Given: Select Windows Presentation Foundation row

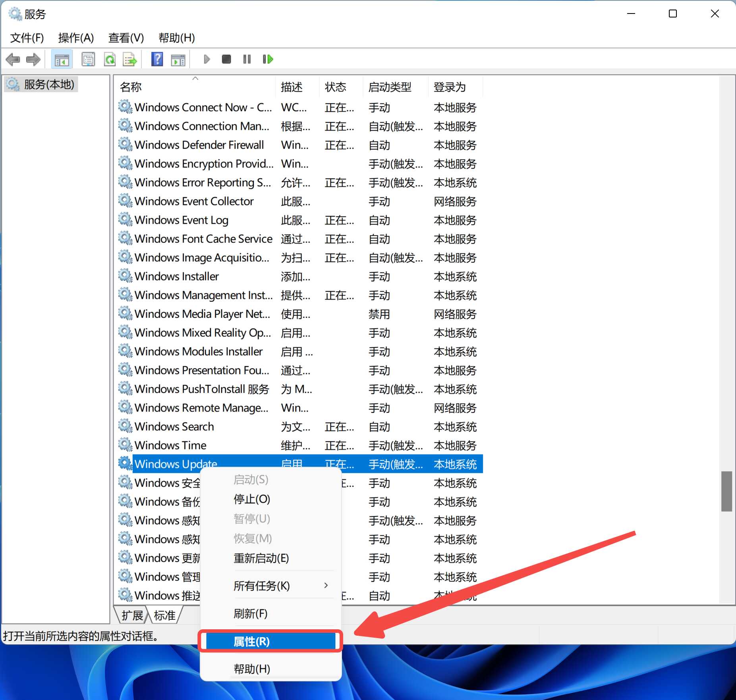Looking at the screenshot, I should [299, 370].
